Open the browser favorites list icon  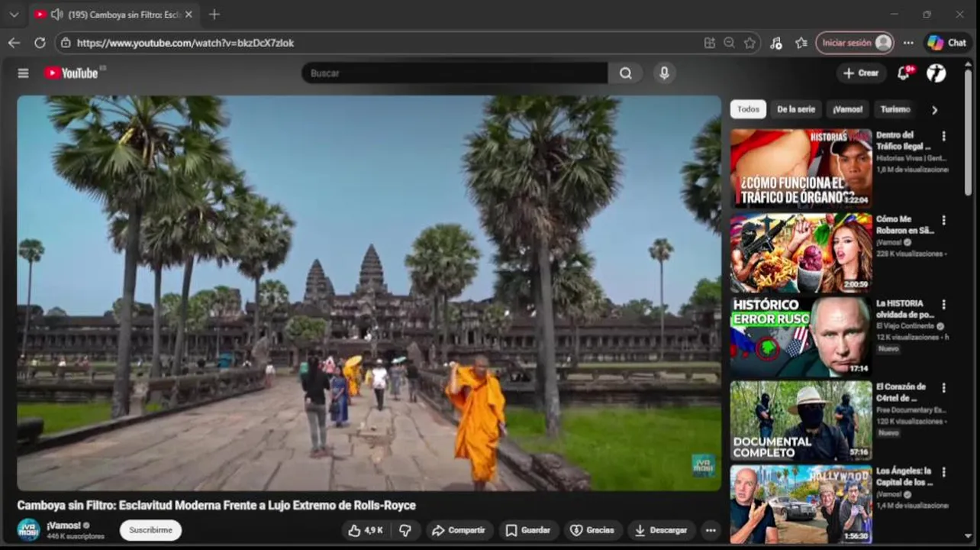801,43
